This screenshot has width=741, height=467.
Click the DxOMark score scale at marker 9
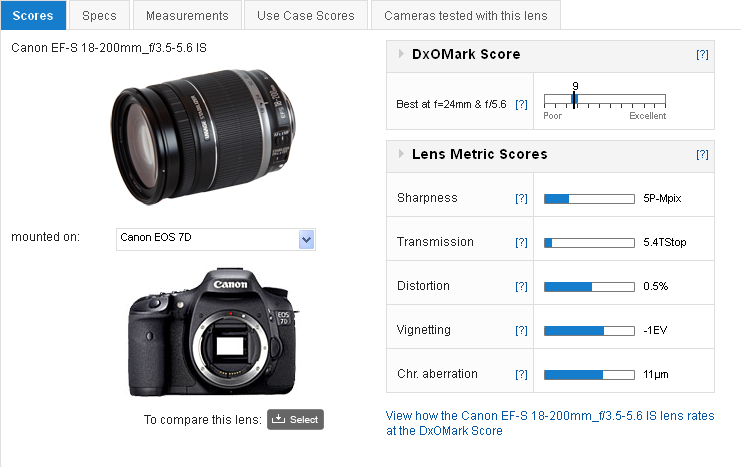(x=574, y=100)
